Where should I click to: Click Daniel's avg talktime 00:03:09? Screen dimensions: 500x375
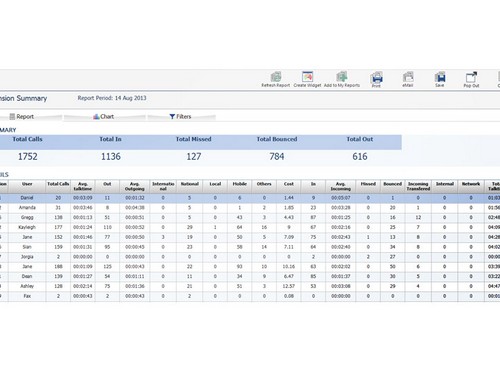[x=83, y=198]
